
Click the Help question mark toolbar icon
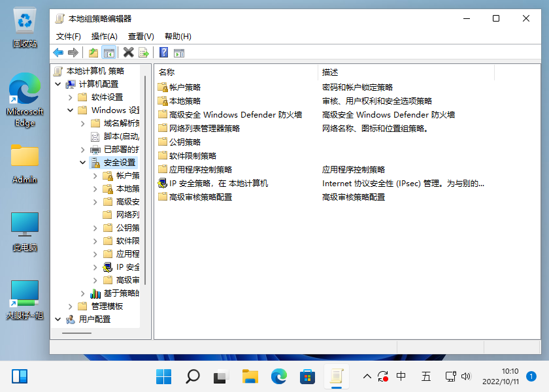pyautogui.click(x=163, y=52)
